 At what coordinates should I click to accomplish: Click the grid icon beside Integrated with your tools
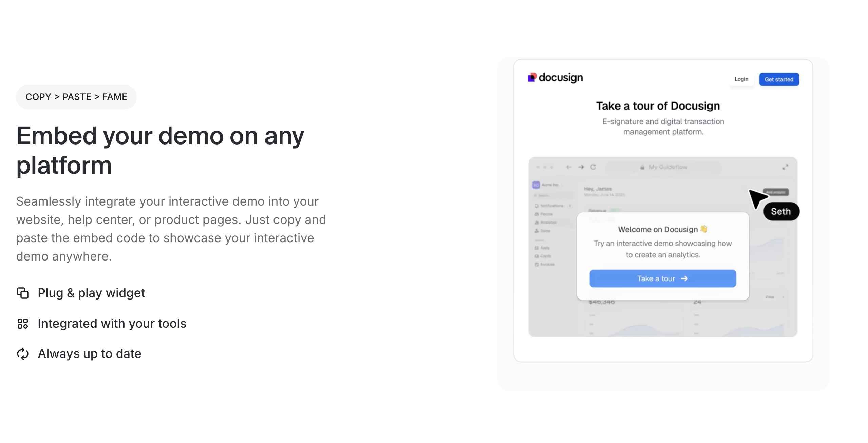23,324
